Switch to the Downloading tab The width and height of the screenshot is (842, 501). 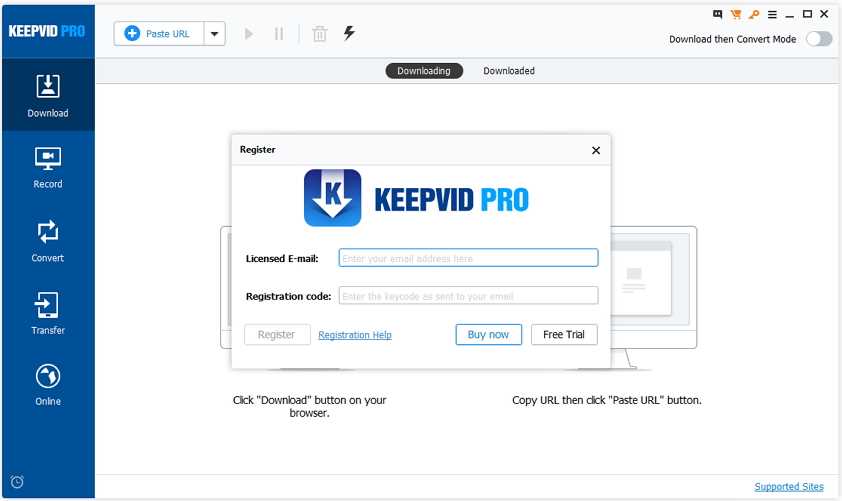(x=424, y=71)
